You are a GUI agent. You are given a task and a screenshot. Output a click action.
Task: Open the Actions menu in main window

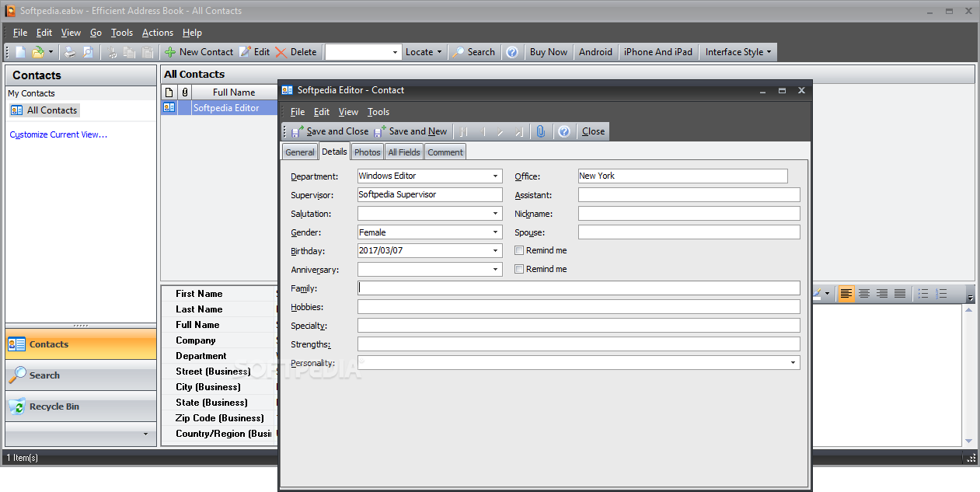(x=158, y=33)
